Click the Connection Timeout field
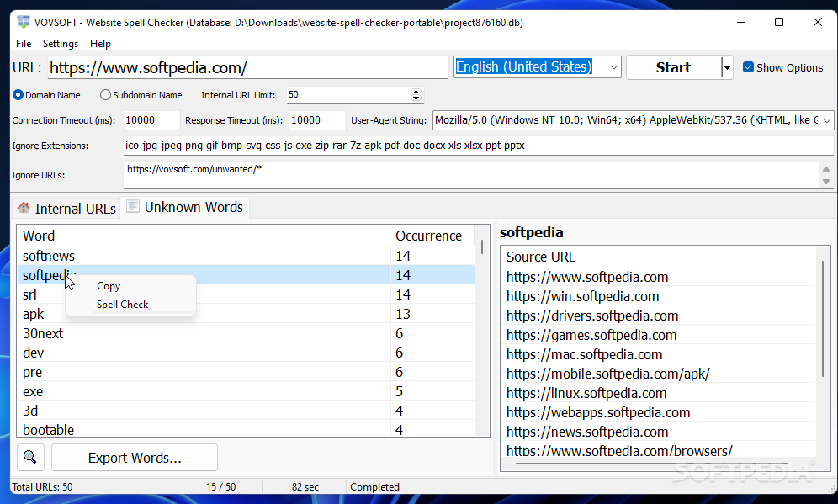 [151, 120]
